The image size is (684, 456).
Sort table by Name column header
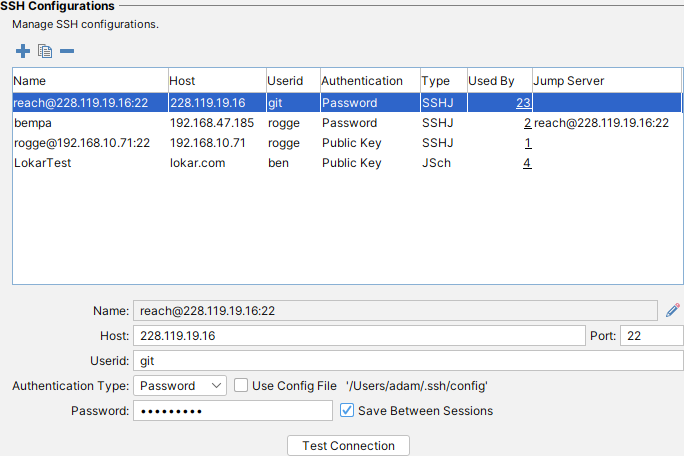tap(90, 80)
